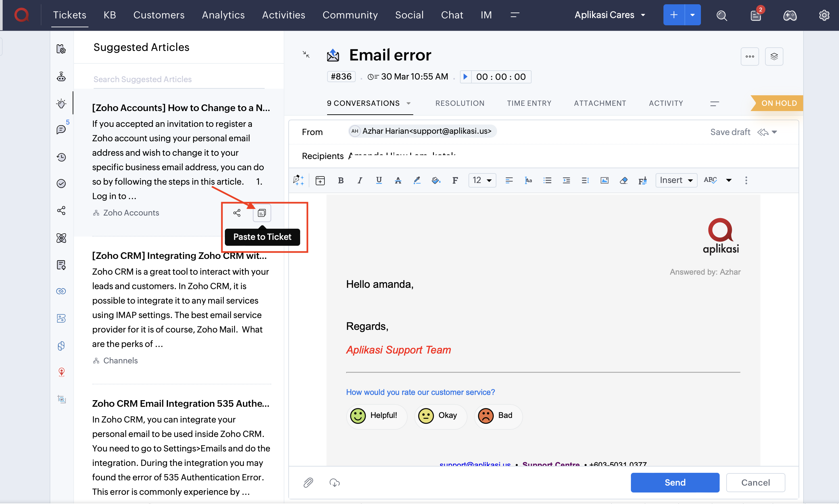
Task: Start the ticket timer play button
Action: point(465,77)
